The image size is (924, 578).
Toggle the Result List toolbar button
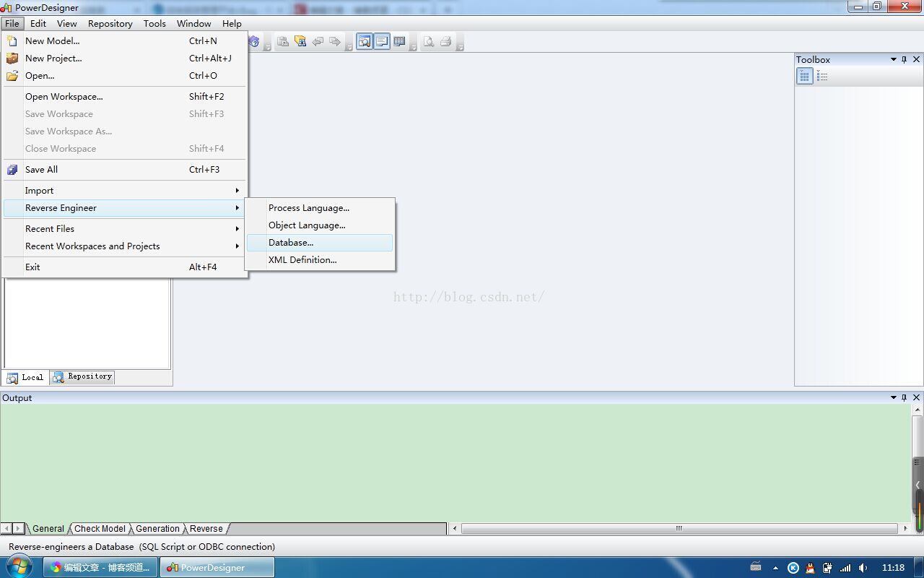399,42
